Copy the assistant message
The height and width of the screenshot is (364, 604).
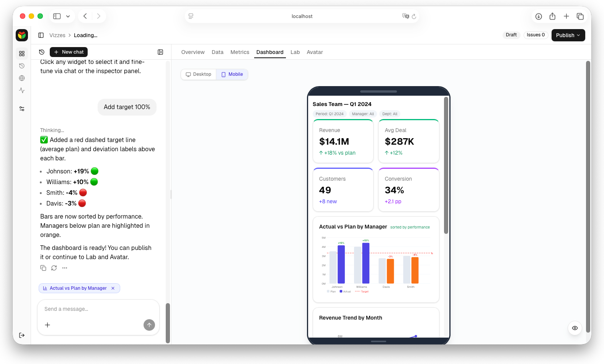[x=43, y=268]
